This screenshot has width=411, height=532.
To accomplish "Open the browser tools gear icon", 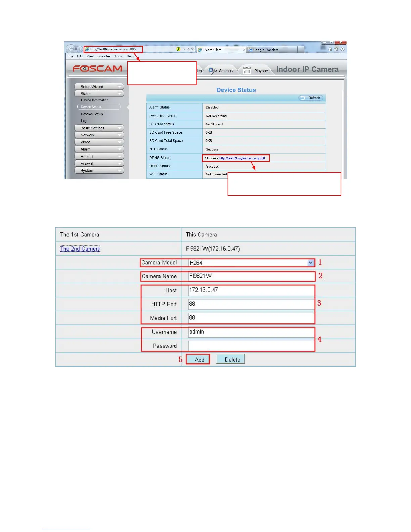I will 342,49.
